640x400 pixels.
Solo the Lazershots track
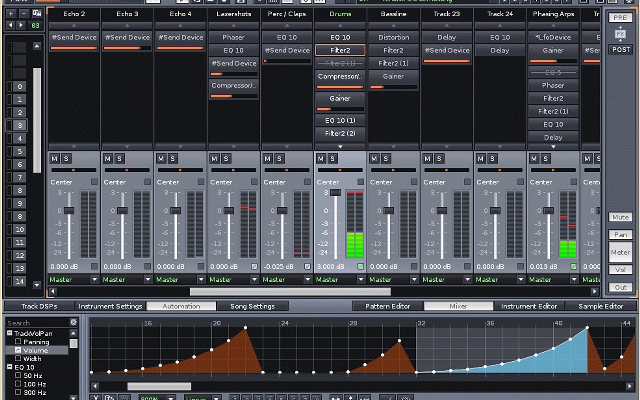pyautogui.click(x=226, y=159)
